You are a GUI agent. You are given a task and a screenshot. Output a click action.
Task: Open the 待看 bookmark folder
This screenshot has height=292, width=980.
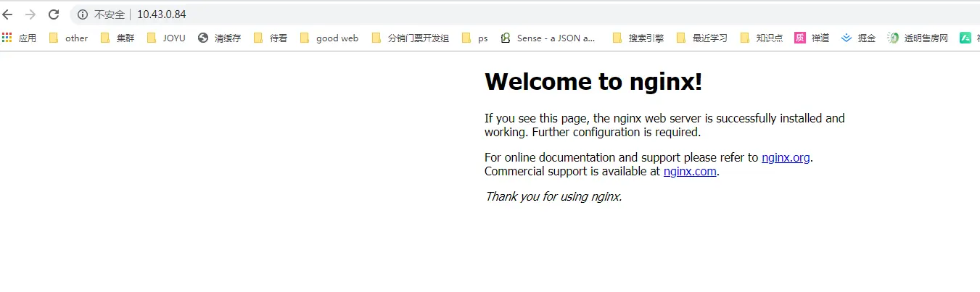pyautogui.click(x=271, y=38)
